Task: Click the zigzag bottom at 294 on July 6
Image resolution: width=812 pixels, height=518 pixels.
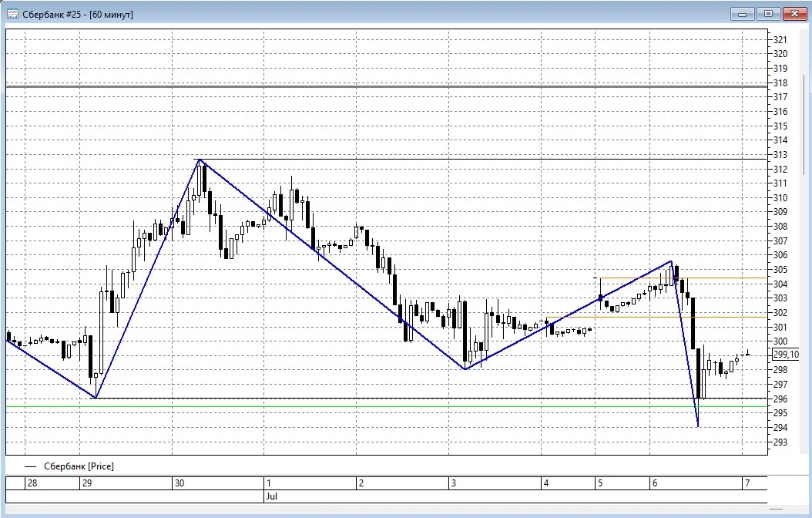Action: tap(698, 426)
